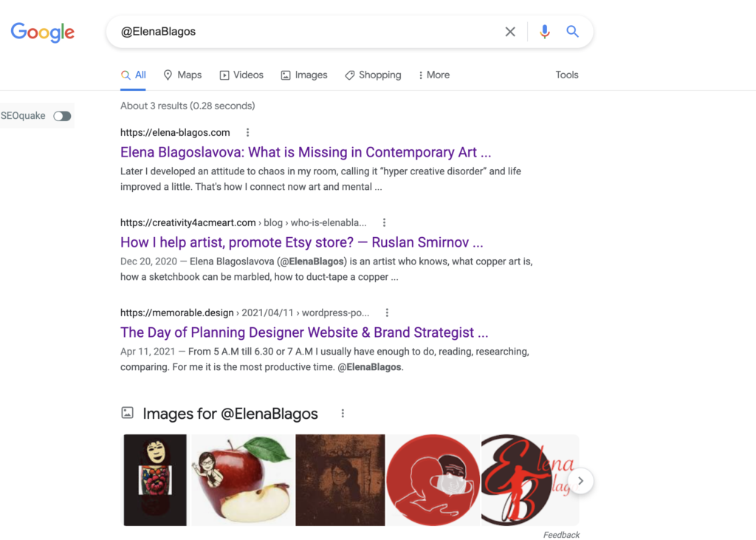756x540 pixels.
Task: Expand more image results with the right arrow
Action: tap(580, 480)
